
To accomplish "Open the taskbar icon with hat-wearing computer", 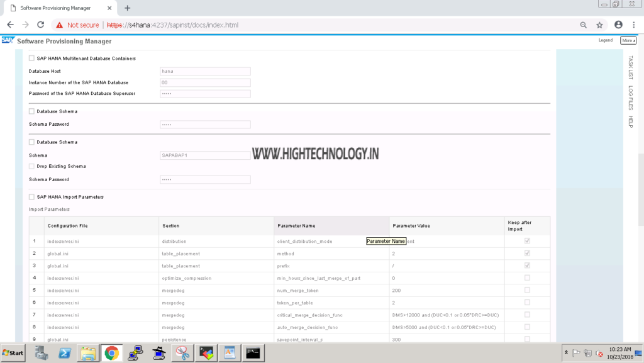I will 159,353.
